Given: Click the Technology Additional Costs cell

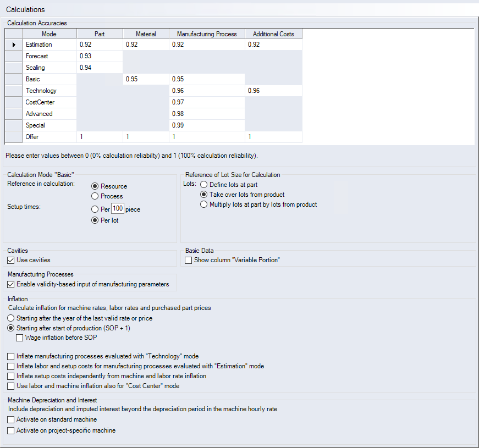Looking at the screenshot, I should pyautogui.click(x=273, y=91).
